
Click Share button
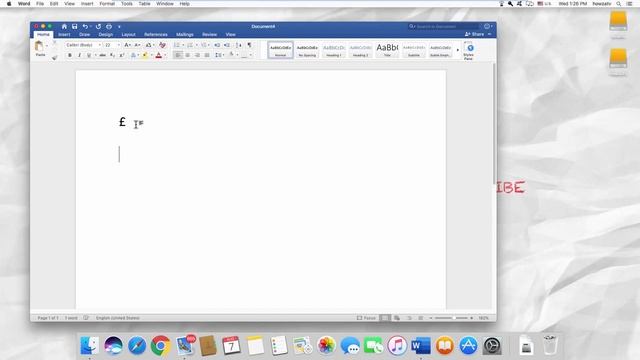point(475,34)
